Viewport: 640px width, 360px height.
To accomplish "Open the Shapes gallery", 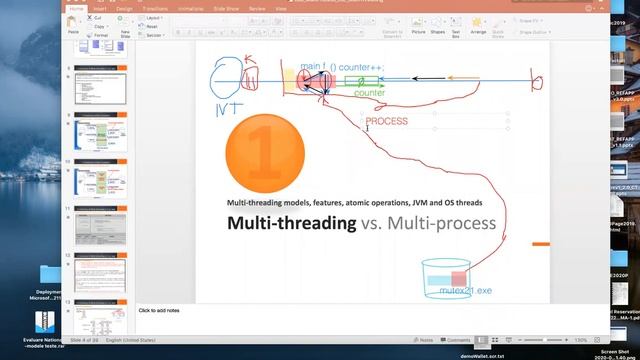I will click(x=437, y=26).
